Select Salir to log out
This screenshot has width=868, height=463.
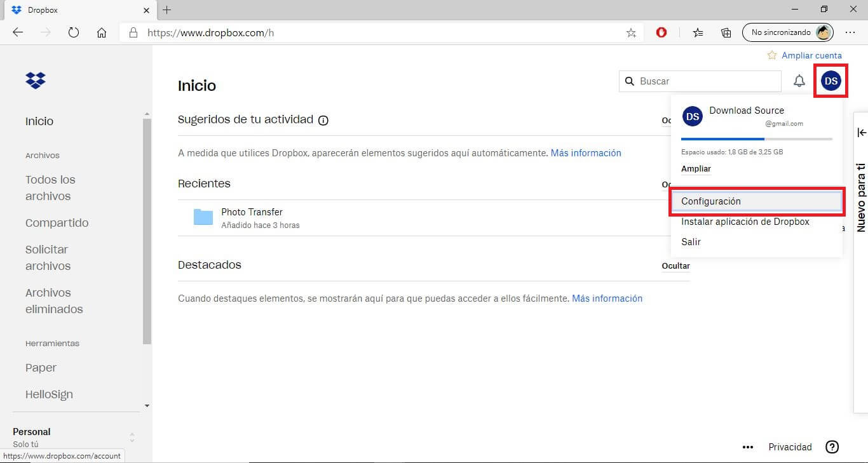click(x=691, y=242)
